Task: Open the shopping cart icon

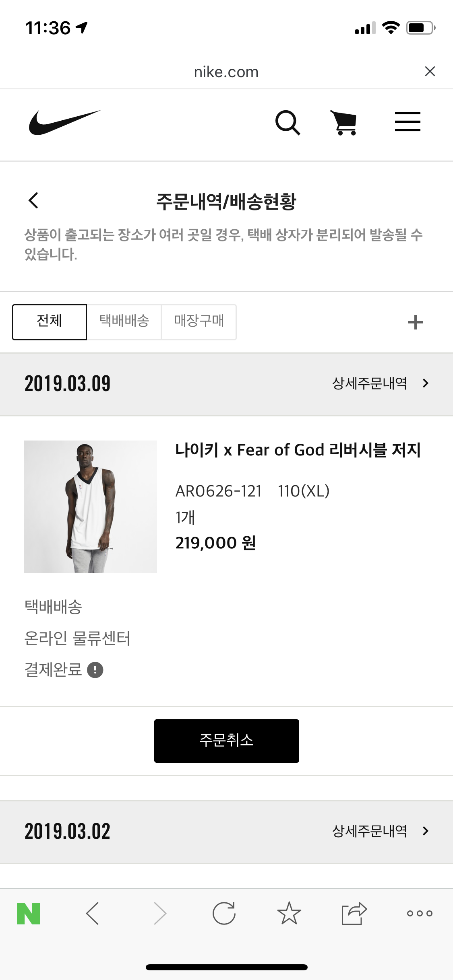Action: 344,122
